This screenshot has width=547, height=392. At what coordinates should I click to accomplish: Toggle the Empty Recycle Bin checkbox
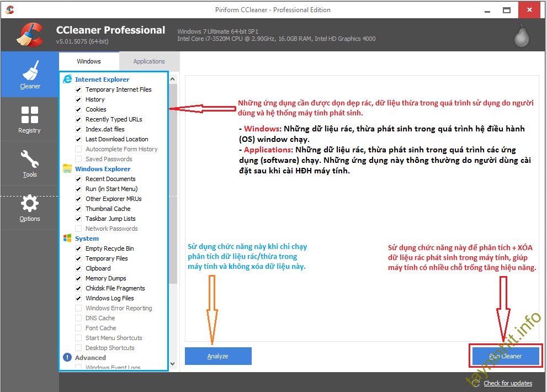(x=78, y=248)
